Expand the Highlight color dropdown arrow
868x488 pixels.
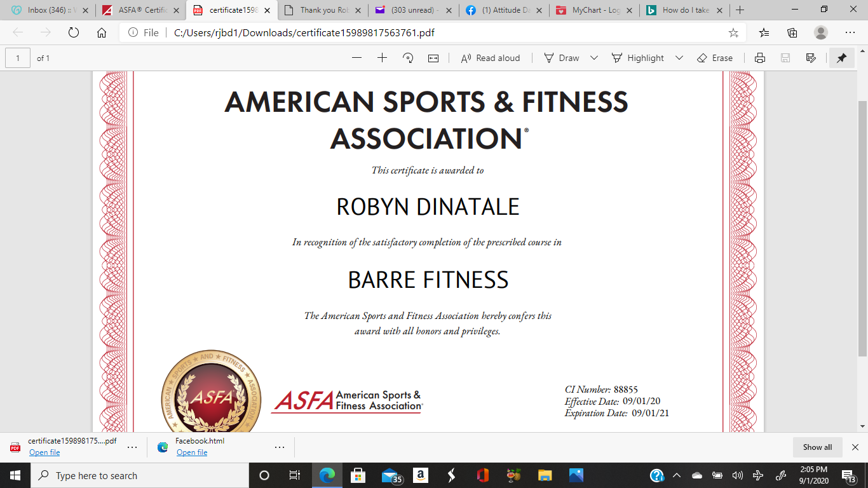[679, 58]
